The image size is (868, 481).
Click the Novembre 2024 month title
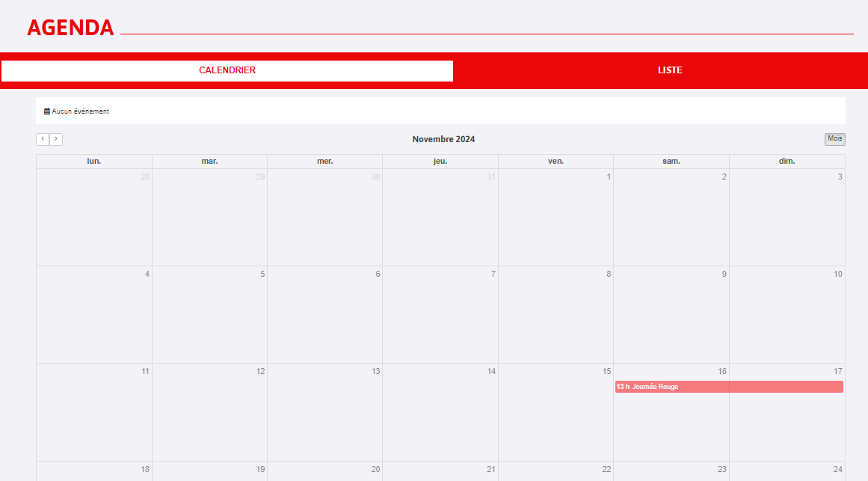click(443, 139)
